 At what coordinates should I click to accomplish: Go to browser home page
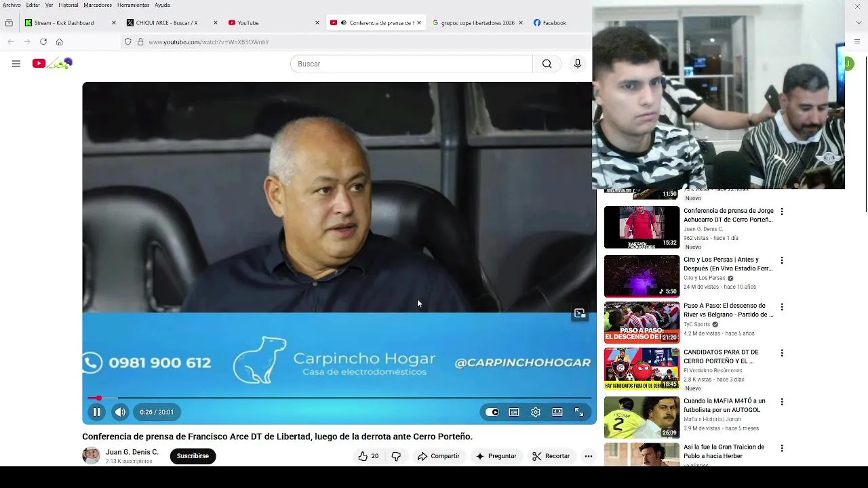click(x=60, y=41)
